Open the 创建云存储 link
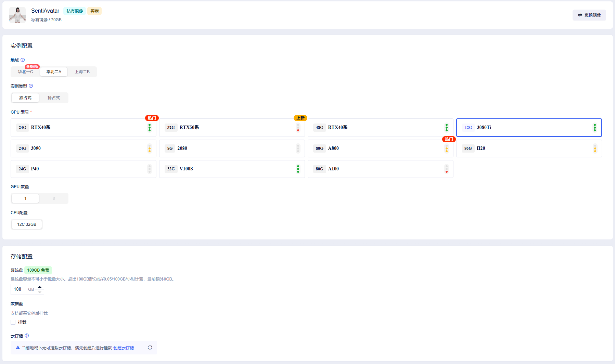This screenshot has height=364, width=615. click(124, 348)
